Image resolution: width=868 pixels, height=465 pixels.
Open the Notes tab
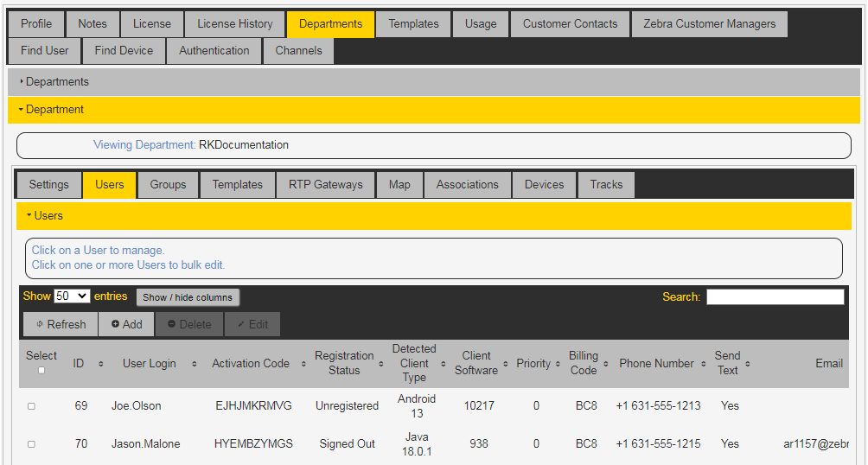[93, 24]
